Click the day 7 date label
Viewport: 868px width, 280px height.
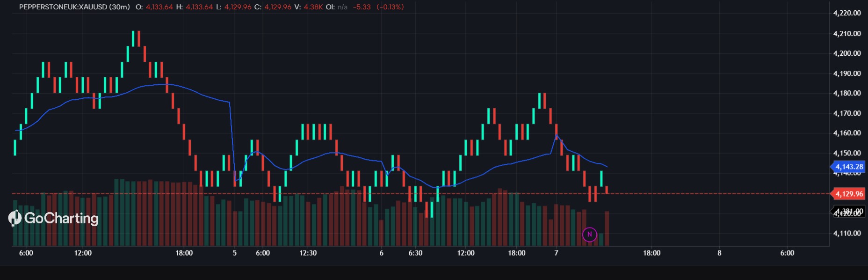[x=556, y=253]
